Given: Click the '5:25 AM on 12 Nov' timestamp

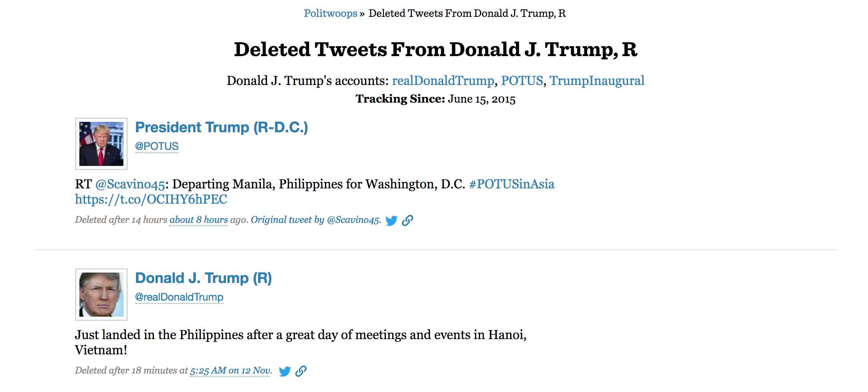Looking at the screenshot, I should click(x=230, y=370).
